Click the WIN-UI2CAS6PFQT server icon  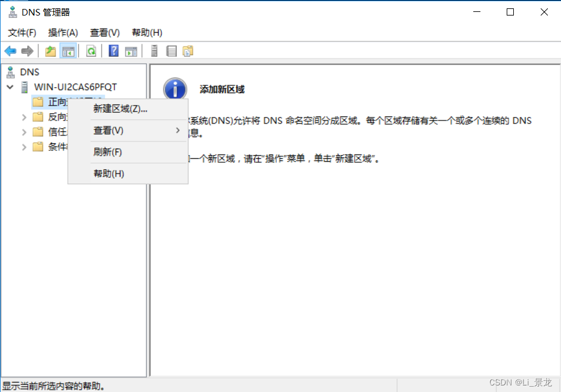(24, 87)
